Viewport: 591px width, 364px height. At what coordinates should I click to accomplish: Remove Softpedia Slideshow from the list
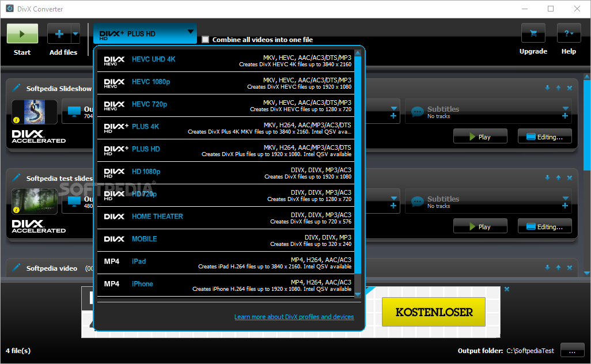570,88
